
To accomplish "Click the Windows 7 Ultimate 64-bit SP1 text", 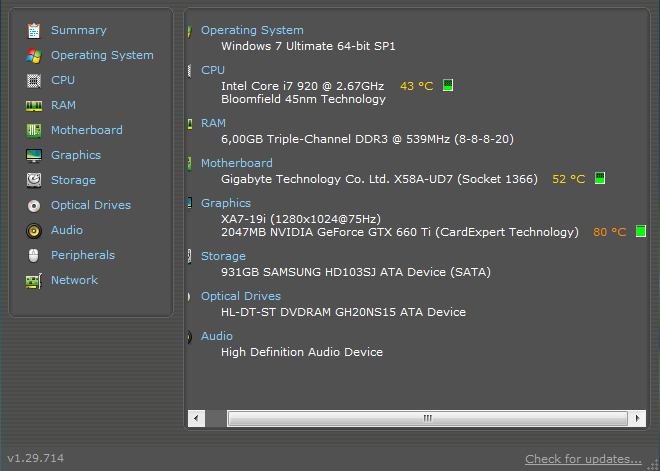I will coord(308,46).
